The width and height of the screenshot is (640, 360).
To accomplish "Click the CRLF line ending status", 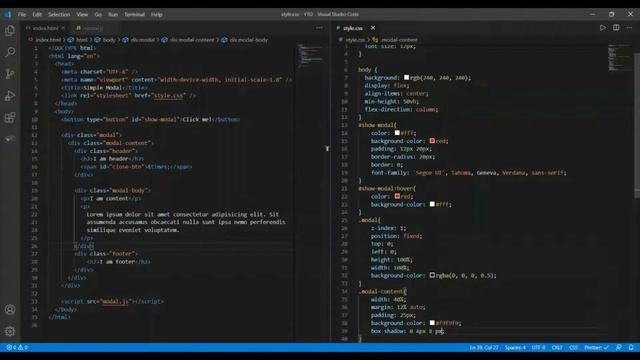I will click(557, 347).
